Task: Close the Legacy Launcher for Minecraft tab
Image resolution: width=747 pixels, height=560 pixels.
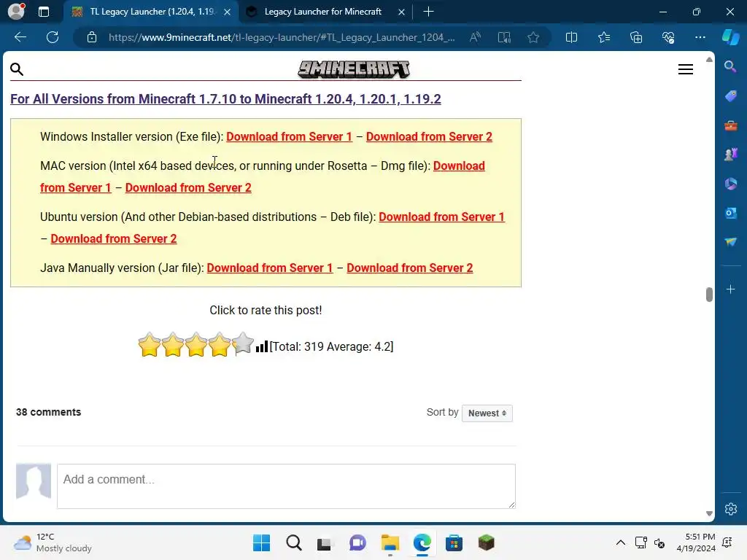Action: [401, 12]
